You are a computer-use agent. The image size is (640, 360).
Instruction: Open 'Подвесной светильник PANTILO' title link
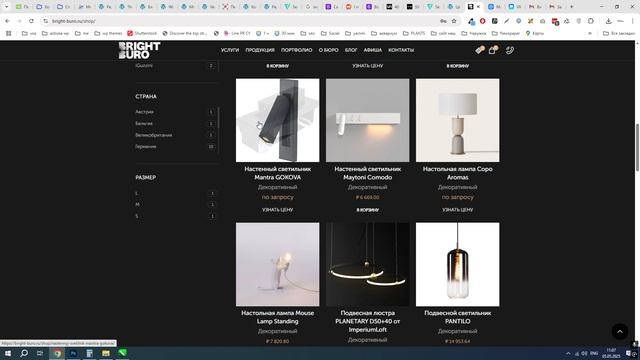(x=458, y=317)
